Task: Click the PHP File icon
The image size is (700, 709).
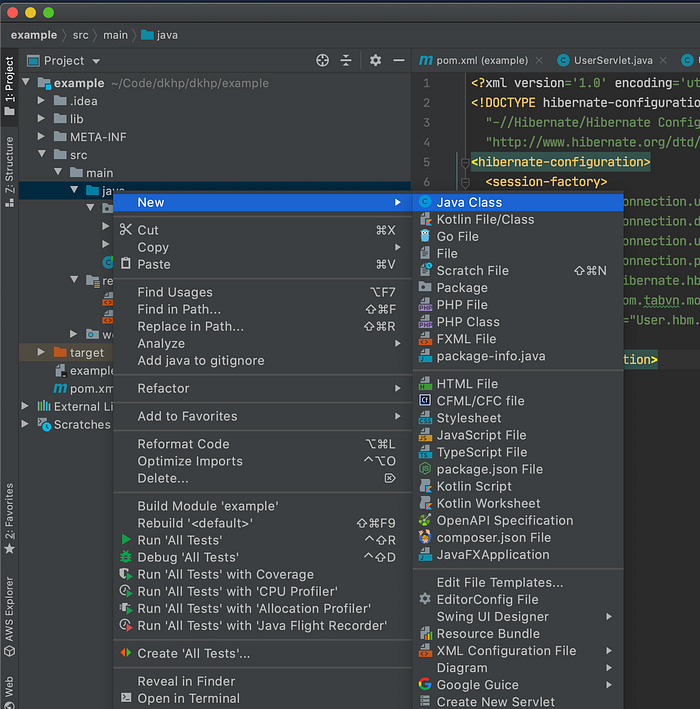Action: pos(425,304)
